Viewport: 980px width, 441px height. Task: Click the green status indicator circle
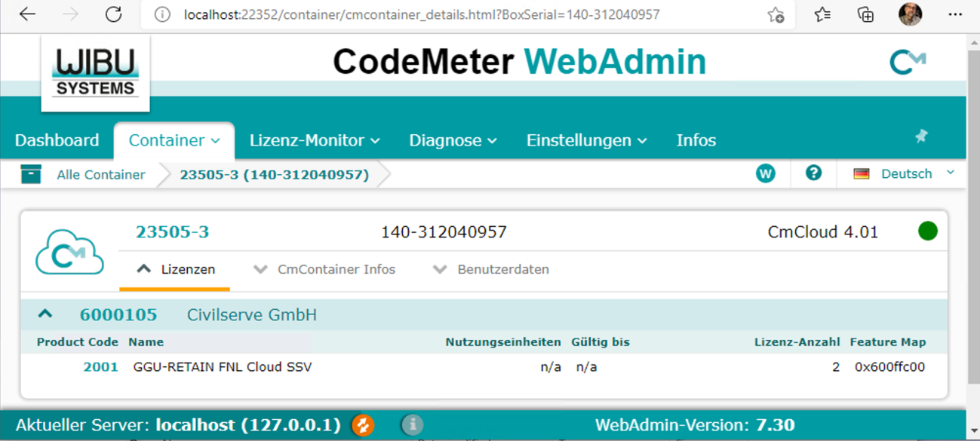click(x=928, y=231)
